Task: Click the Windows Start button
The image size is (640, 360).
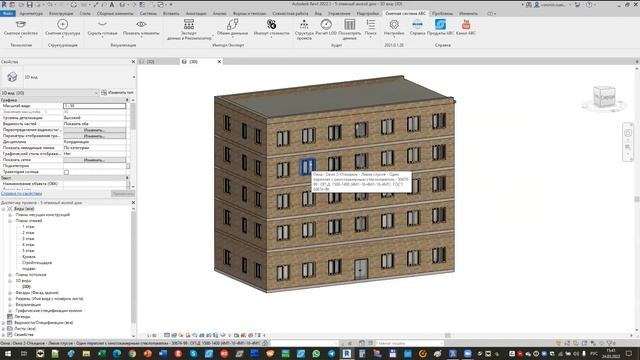Action: (8, 353)
